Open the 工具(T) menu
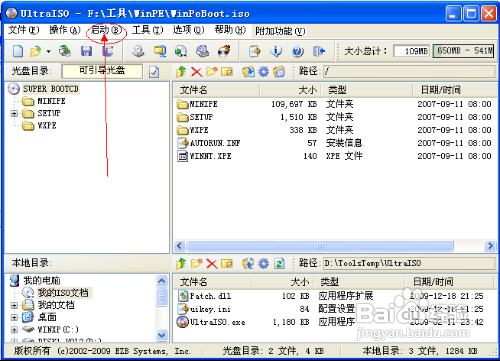This screenshot has width=500, height=361. pos(147,30)
